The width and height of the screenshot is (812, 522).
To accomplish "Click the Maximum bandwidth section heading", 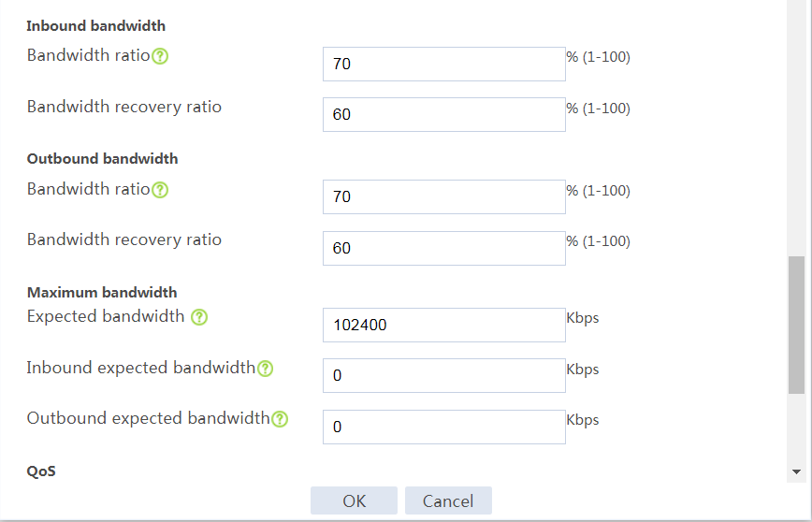I will (102, 293).
